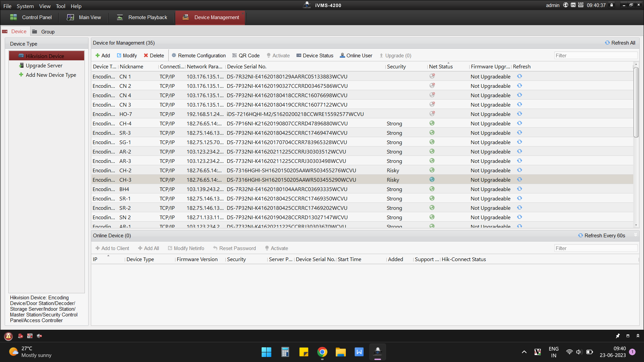Viewport: 644px width, 362px height.
Task: Open the Tool menu
Action: 60,6
